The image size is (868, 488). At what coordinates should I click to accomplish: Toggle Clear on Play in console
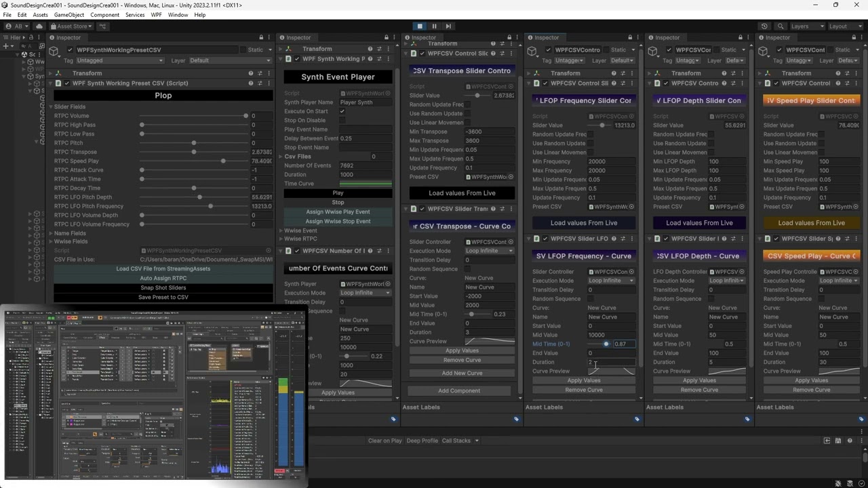coord(384,441)
